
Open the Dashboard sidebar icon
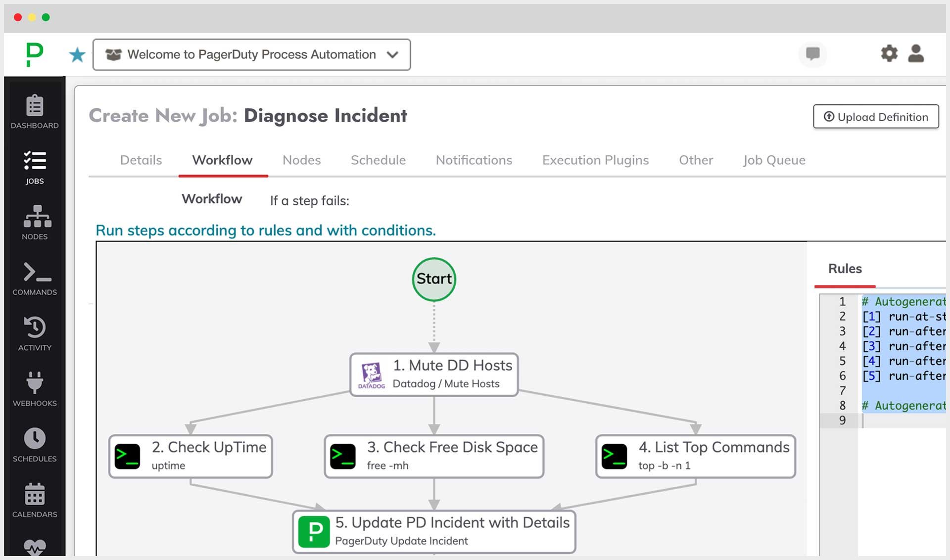(x=35, y=111)
